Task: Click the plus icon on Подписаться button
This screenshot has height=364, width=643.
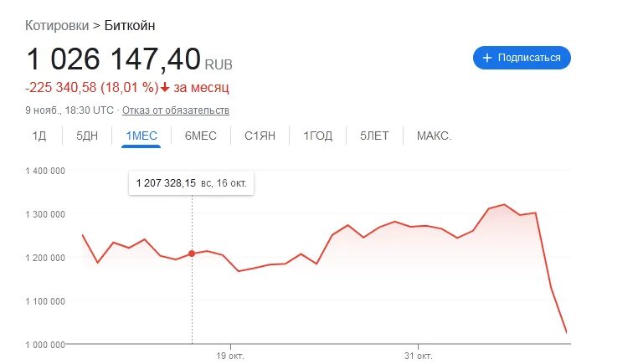Action: point(486,58)
